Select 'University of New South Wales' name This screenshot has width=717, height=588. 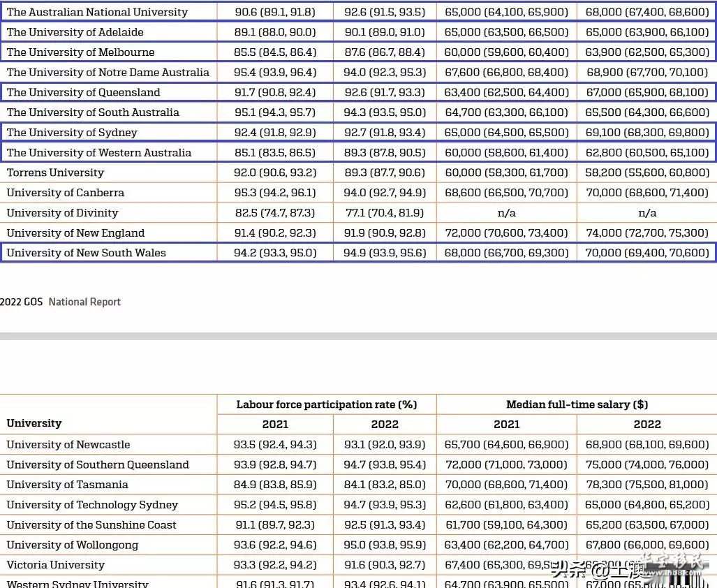tap(86, 253)
